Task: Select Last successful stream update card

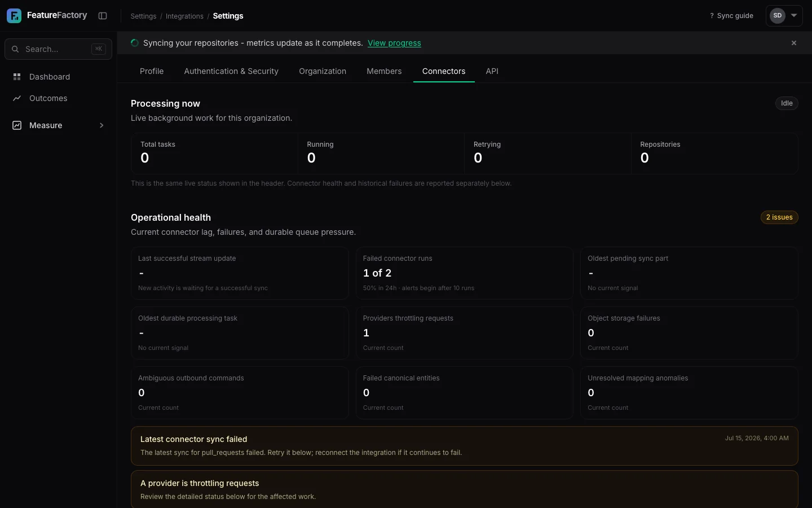Action: [x=240, y=273]
